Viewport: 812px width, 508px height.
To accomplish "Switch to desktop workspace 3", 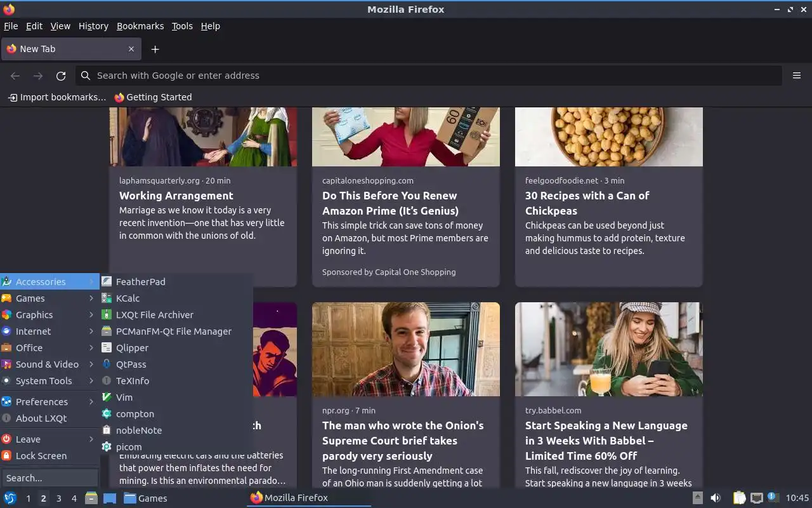I will (x=58, y=498).
